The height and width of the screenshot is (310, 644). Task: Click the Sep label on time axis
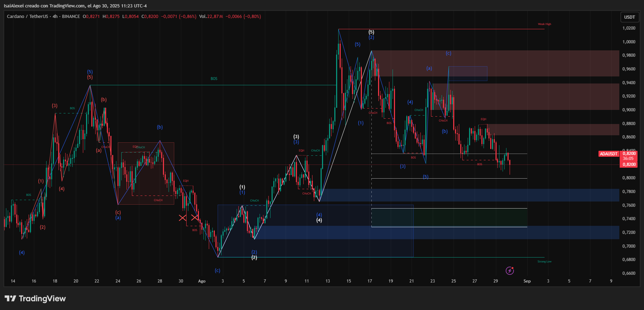(527, 281)
